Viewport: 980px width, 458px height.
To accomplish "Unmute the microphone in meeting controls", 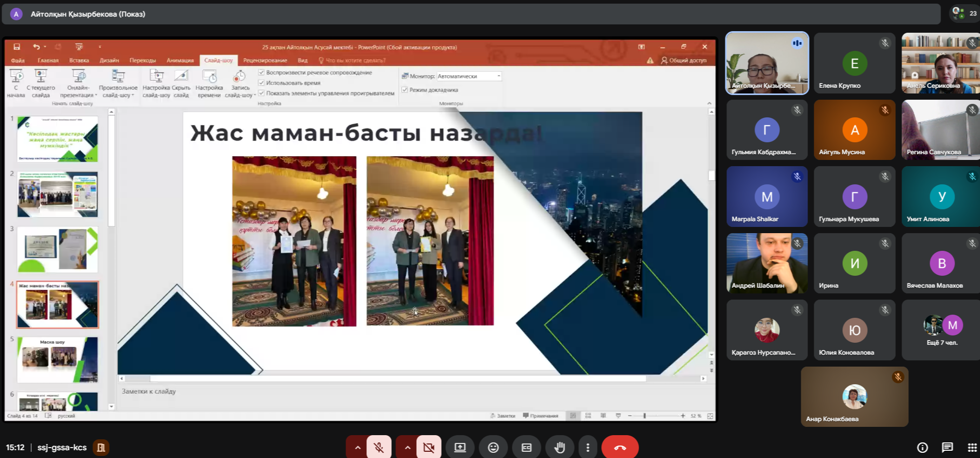I will [x=379, y=448].
